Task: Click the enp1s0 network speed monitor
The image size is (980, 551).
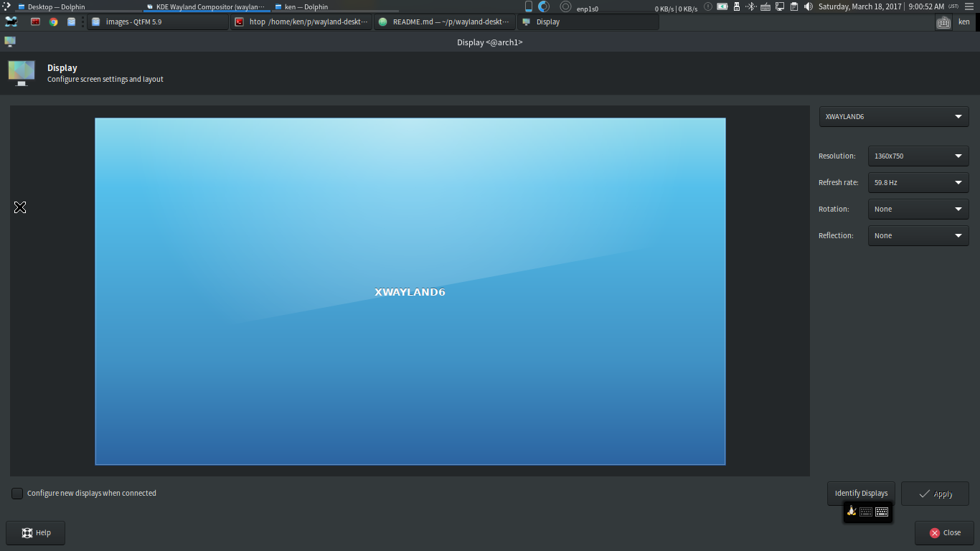Action: (637, 9)
